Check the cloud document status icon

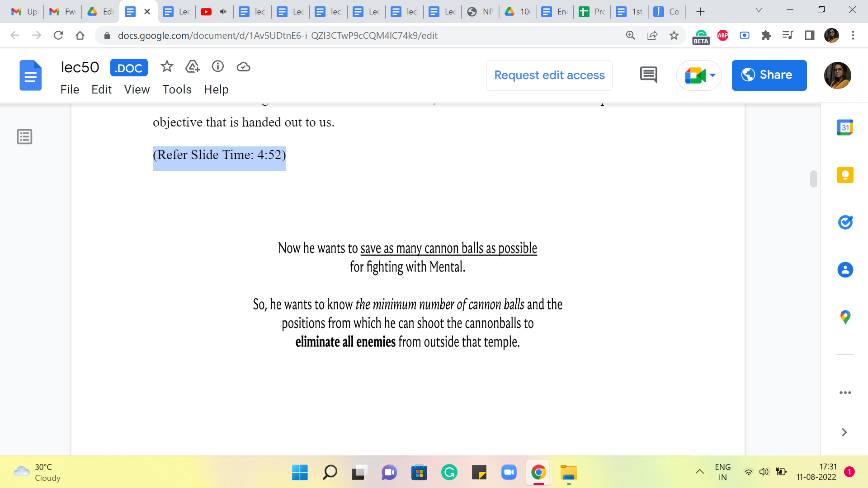243,67
